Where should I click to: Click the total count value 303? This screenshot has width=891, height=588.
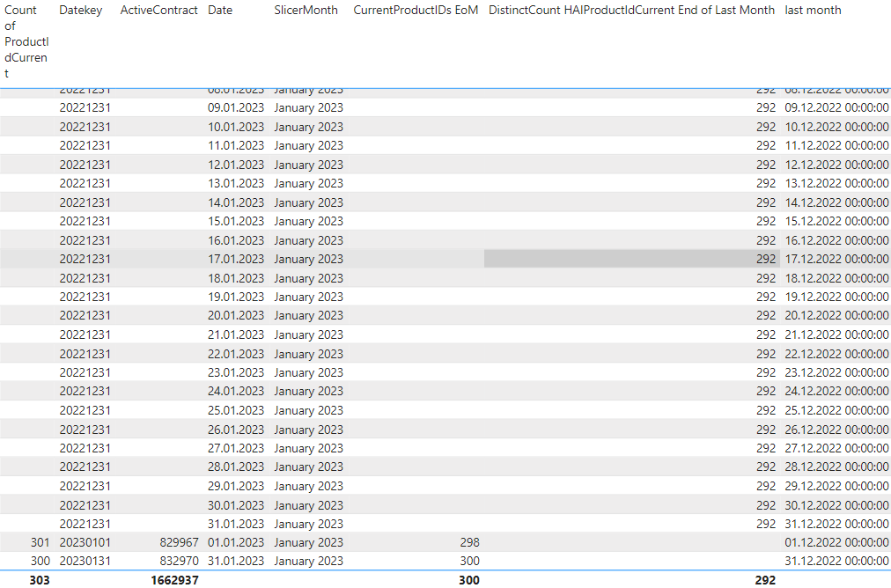point(40,580)
